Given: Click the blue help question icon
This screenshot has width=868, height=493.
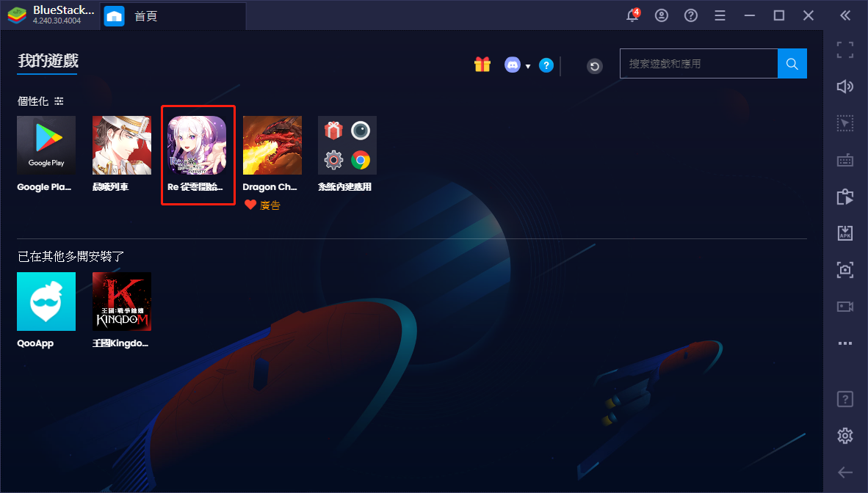Looking at the screenshot, I should coord(546,65).
